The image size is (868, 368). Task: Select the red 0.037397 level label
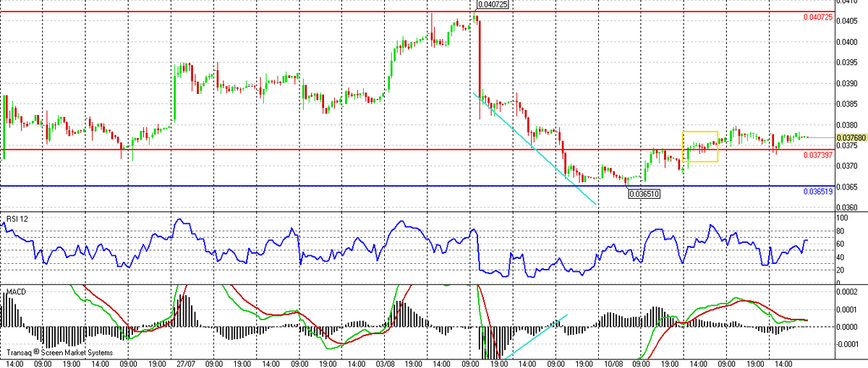pyautogui.click(x=818, y=155)
